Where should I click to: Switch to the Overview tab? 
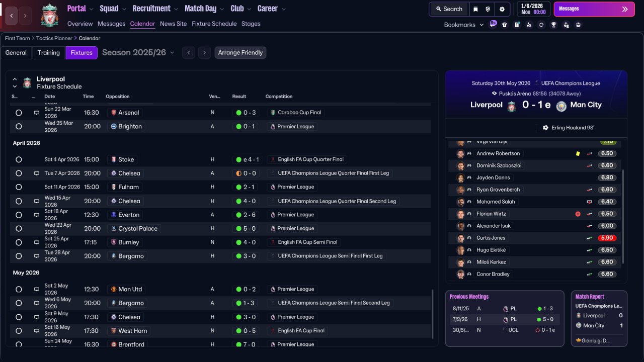click(80, 24)
